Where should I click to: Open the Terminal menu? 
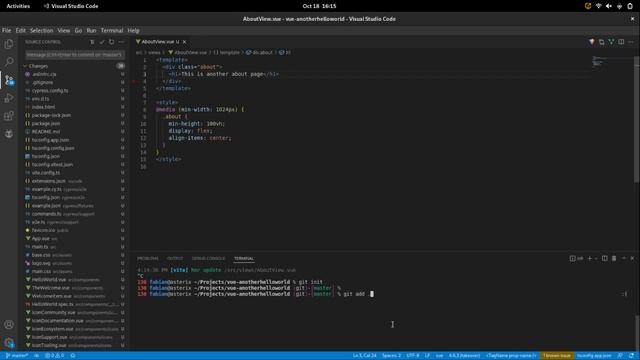click(112, 31)
